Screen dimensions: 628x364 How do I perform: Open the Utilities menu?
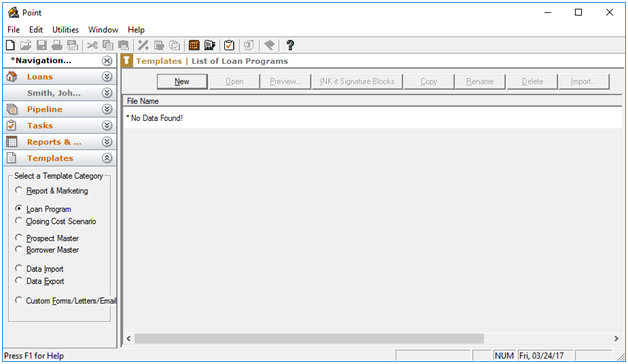[x=65, y=30]
